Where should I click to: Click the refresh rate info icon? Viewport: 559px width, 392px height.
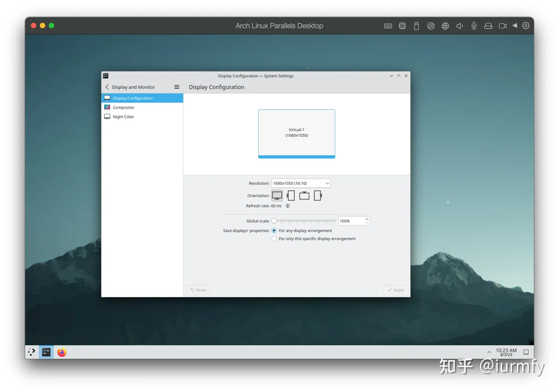288,206
